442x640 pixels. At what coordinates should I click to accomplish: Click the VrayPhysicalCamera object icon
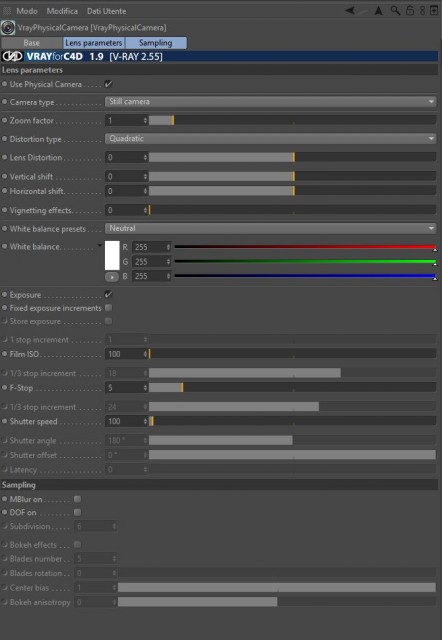tap(8, 28)
